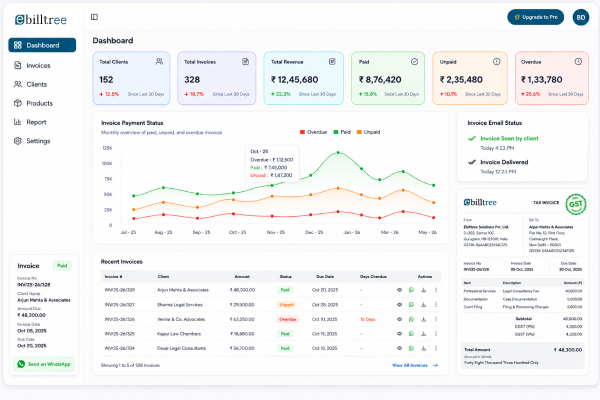
Task: Click the GST stamp on tax invoice
Action: pos(576,204)
